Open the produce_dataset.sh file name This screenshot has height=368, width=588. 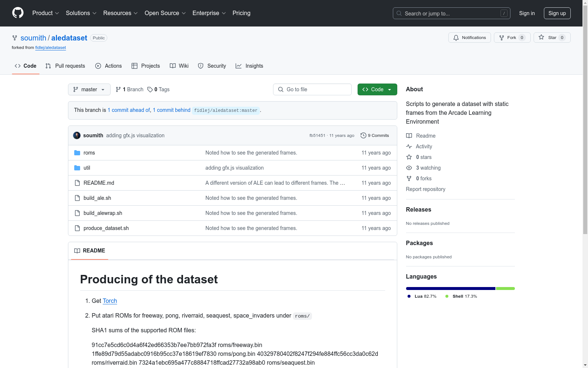(106, 228)
